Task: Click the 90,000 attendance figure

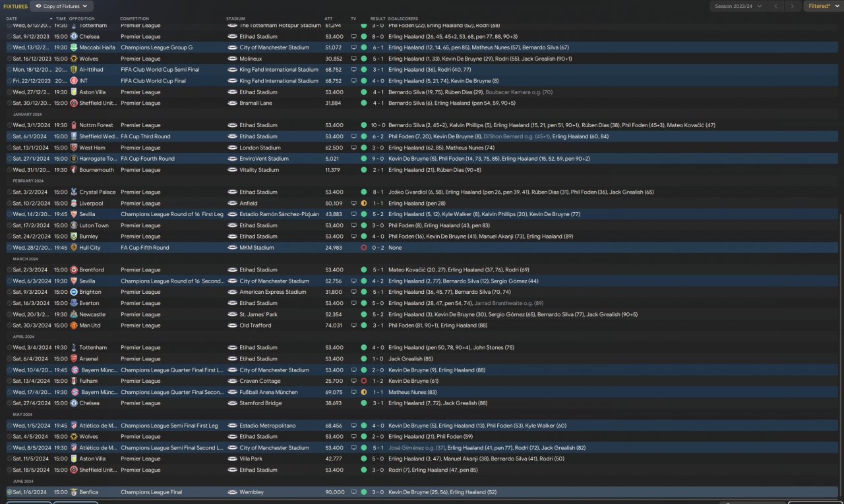Action: coord(335,492)
